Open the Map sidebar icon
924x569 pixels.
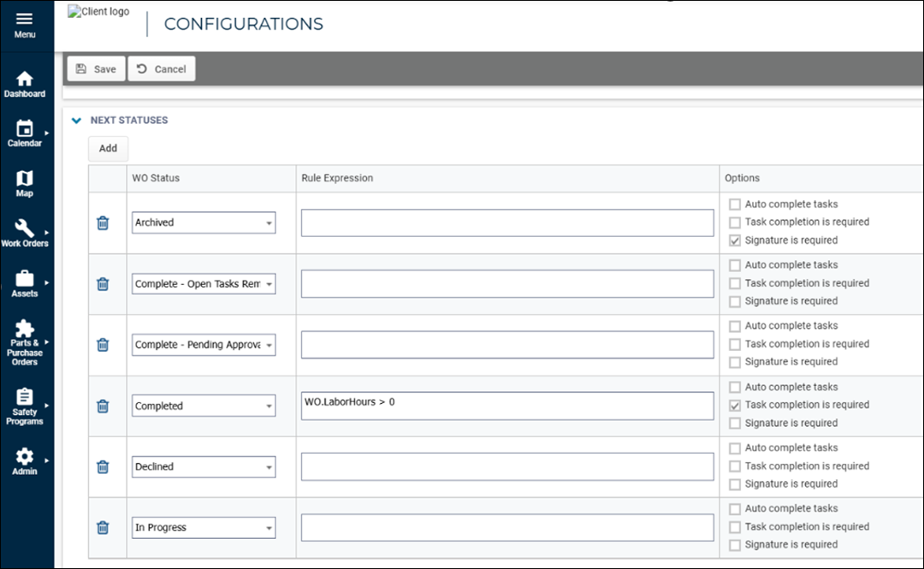click(x=25, y=179)
